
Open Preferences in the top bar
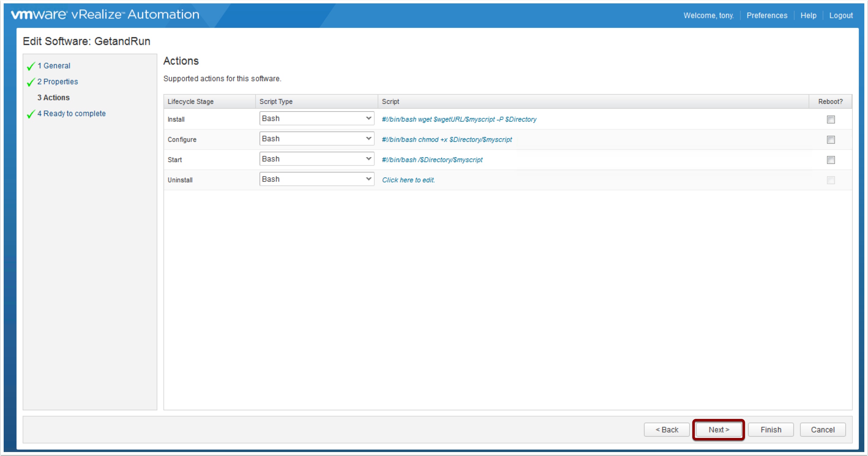767,16
